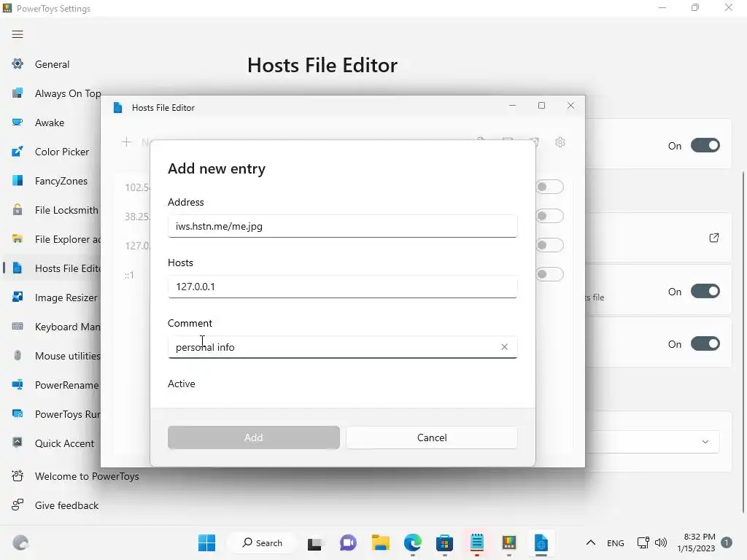Open the Hosts File Editor settings gear
Viewport: 747px width, 560px height.
(x=560, y=142)
